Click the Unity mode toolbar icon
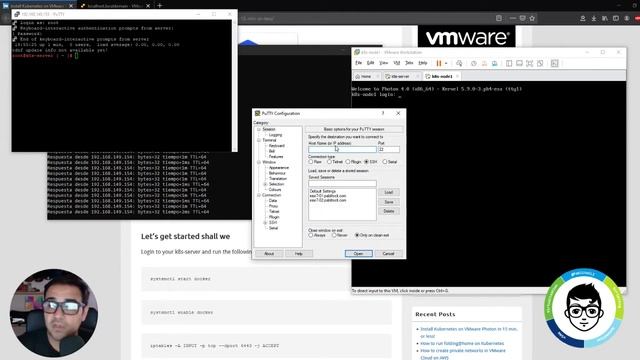This screenshot has height=360, width=640. click(540, 63)
